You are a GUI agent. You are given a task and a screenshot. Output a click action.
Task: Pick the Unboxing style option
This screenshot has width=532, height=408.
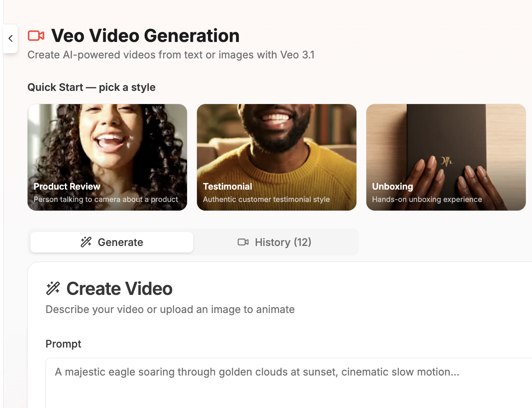coord(446,157)
